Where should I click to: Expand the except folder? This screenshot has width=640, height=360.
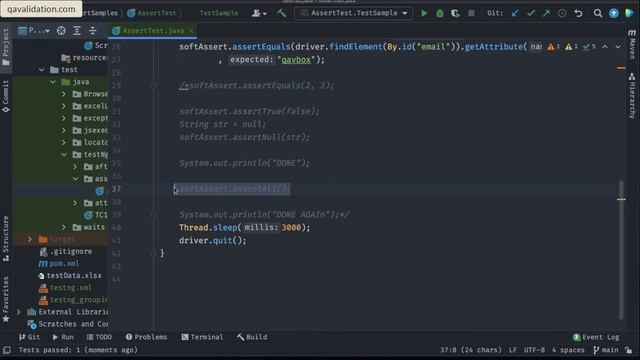tap(64, 118)
